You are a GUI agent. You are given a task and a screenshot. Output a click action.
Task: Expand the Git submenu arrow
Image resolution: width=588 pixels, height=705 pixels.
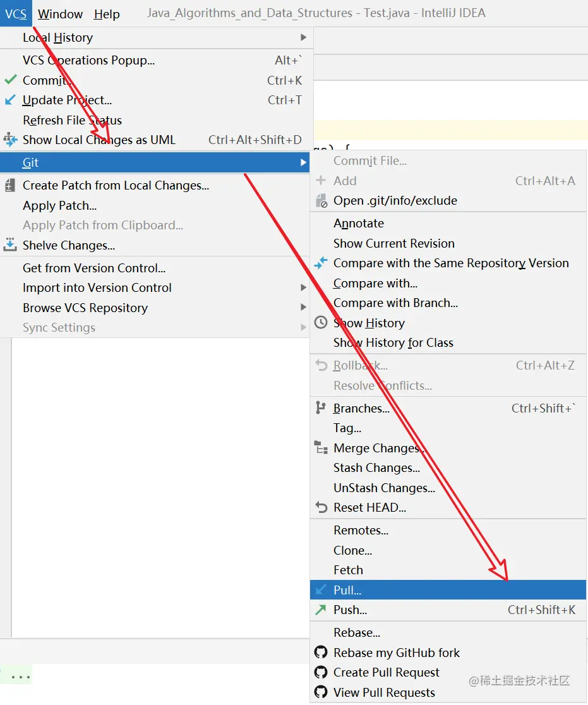(x=303, y=162)
